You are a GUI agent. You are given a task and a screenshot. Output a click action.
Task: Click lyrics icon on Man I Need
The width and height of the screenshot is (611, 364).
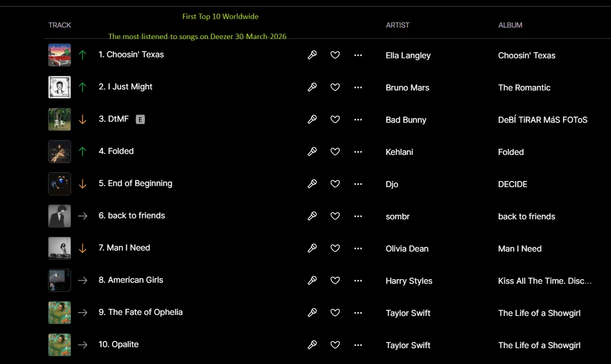tap(312, 248)
